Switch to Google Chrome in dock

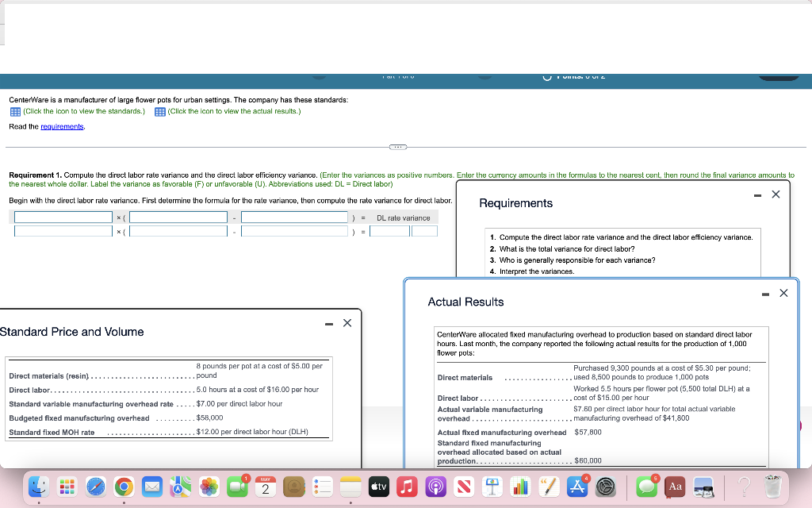point(124,487)
